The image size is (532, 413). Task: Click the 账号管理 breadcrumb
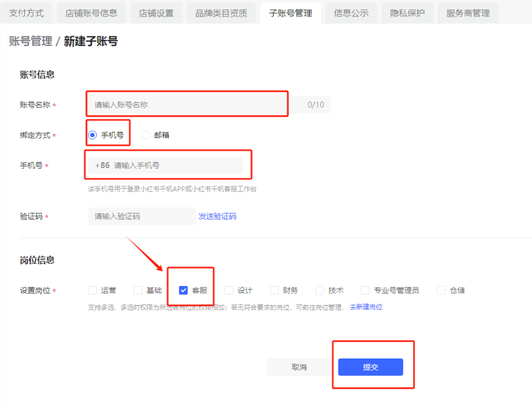click(30, 41)
